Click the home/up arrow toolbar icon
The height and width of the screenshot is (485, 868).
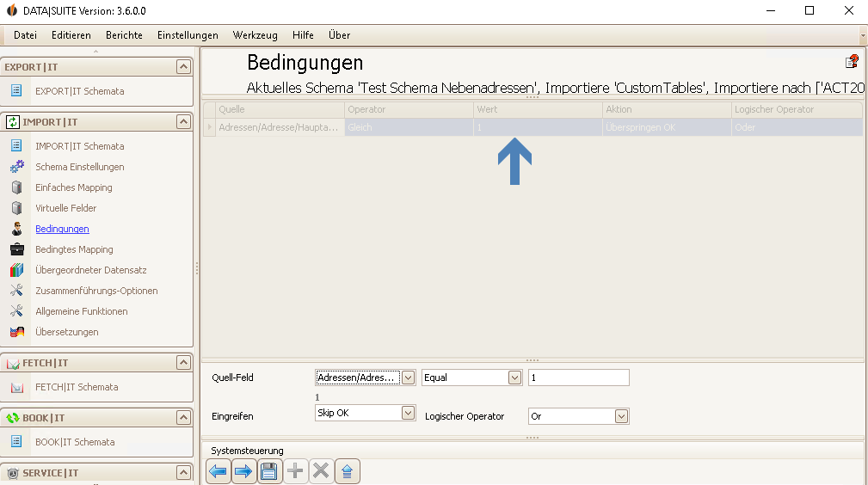point(347,471)
